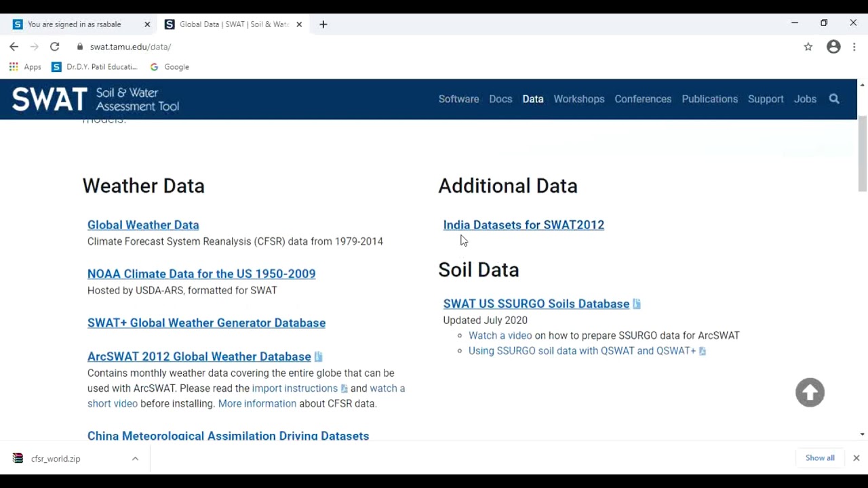Image resolution: width=868 pixels, height=488 pixels.
Task: Close the Global Data SWAT tab
Action: [x=299, y=24]
